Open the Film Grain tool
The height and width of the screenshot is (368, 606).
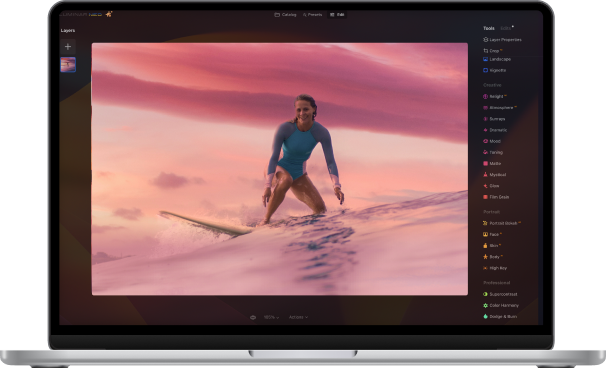(x=496, y=197)
